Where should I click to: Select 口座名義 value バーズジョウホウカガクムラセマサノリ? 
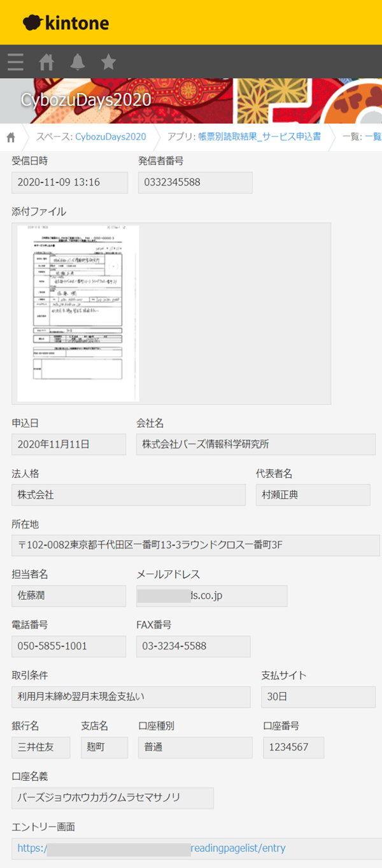[x=113, y=798]
